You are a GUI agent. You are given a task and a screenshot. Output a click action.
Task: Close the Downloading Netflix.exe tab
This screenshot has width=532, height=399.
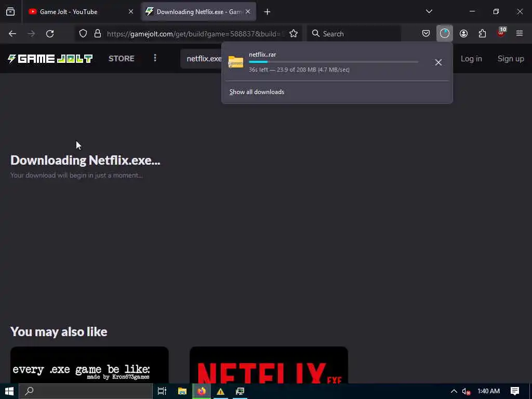[248, 12]
